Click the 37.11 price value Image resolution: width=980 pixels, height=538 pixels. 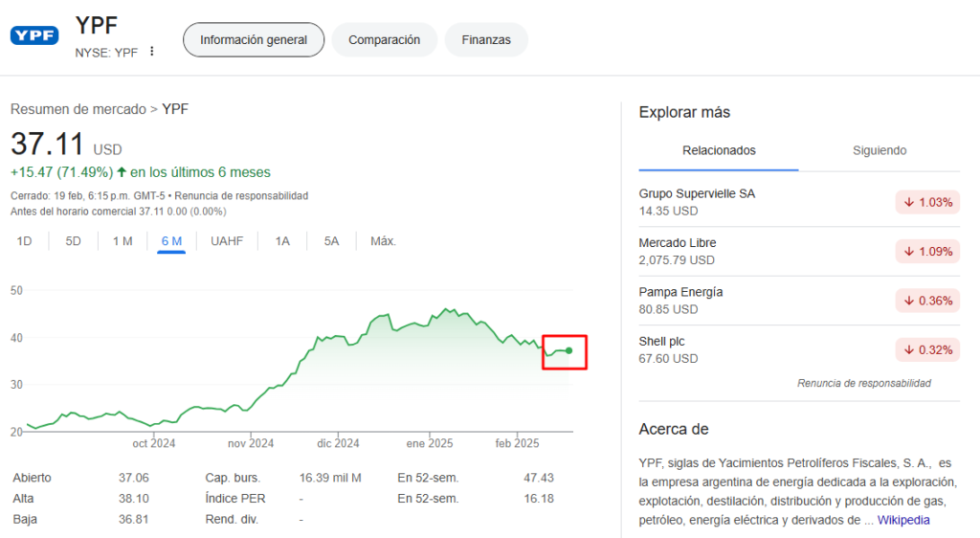coord(47,144)
